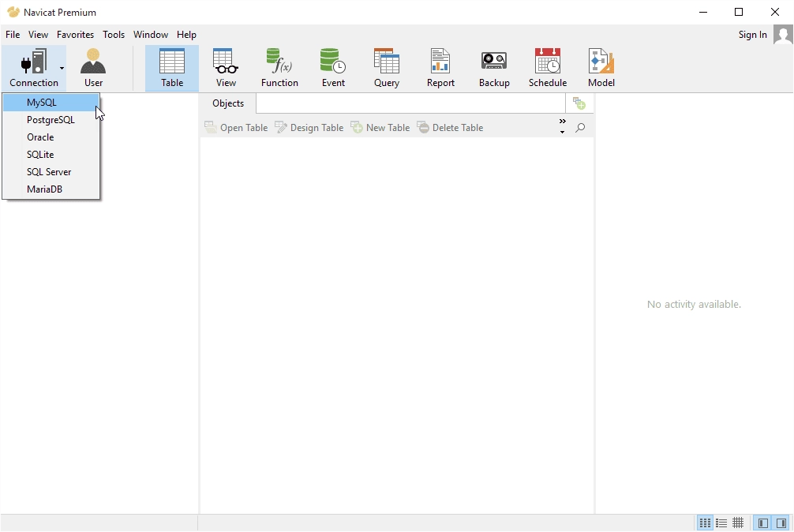This screenshot has height=532, width=794.
Task: Choose SQL Server from the connection menu
Action: [51, 172]
